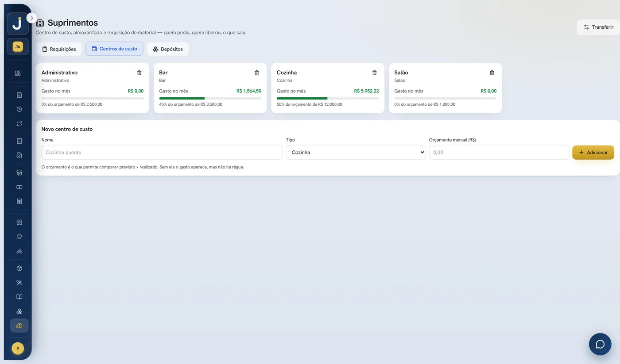620x364 pixels.
Task: Click the text '50% do orçamento de R$ 12.000,00'
Action: (310, 104)
